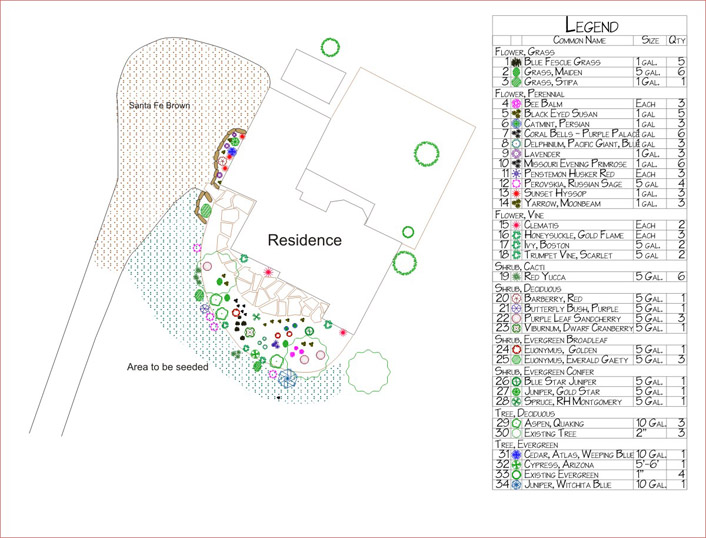Select the Lavender legend icon
Image resolution: width=706 pixels, height=538 pixels.
[x=516, y=153]
